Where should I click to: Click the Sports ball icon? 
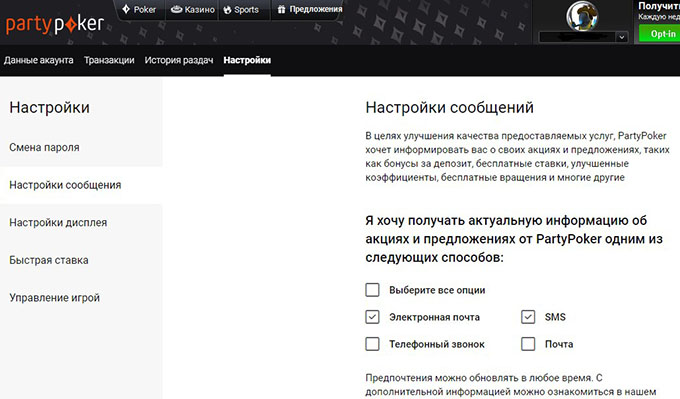pyautogui.click(x=227, y=10)
